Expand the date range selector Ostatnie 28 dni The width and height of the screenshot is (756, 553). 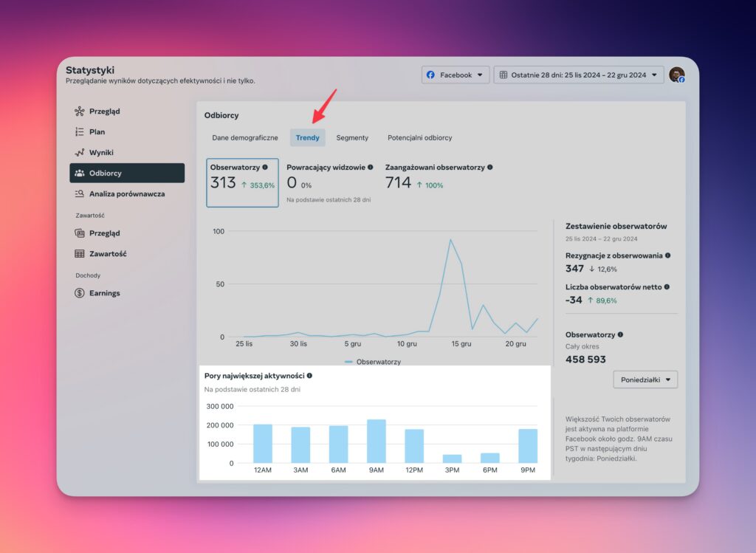(578, 75)
